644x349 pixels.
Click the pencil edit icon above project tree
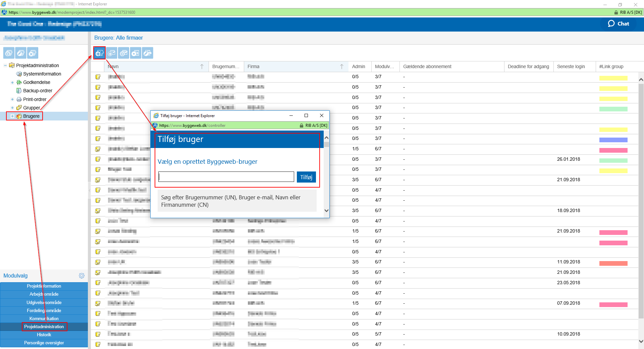point(21,53)
